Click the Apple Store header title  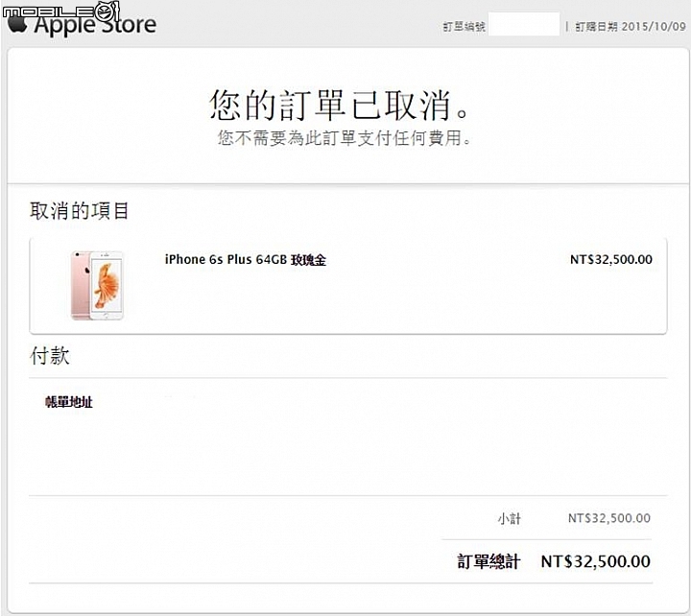(x=95, y=25)
